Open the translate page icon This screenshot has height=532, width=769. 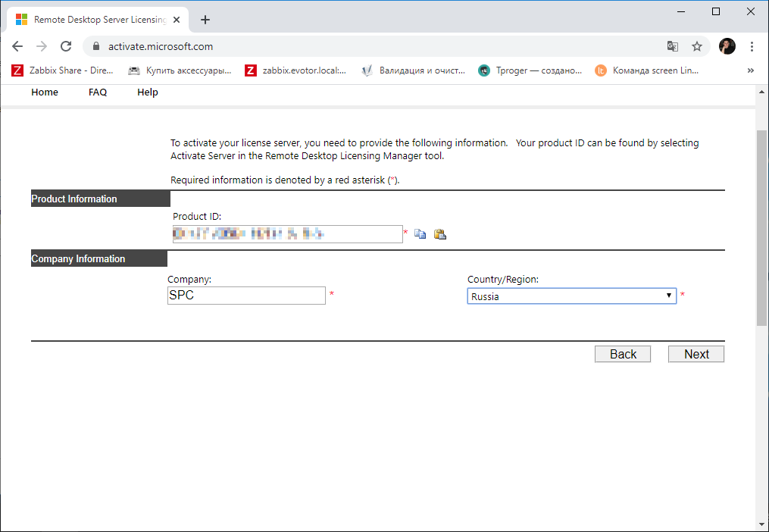[672, 47]
